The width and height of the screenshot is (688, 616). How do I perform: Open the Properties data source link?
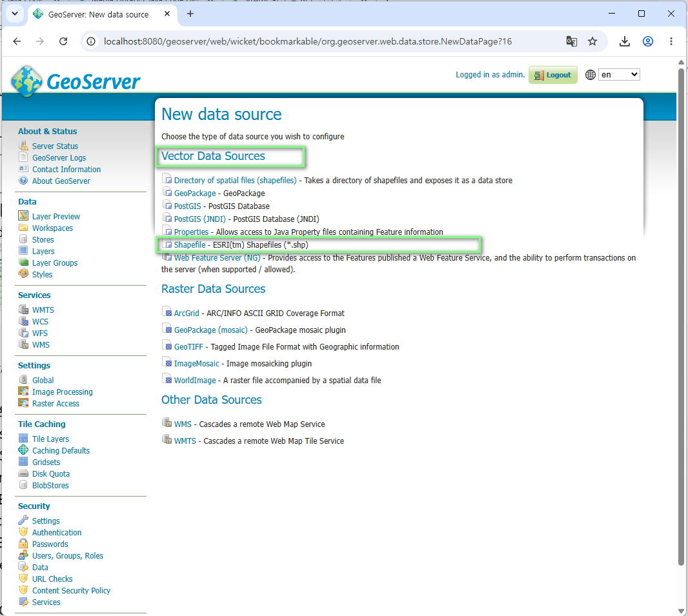(x=191, y=232)
